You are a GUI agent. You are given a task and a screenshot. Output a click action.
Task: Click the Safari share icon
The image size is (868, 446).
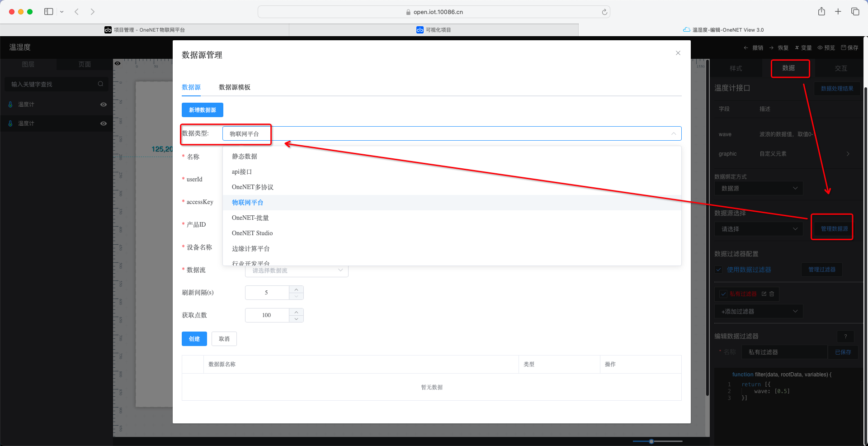click(x=821, y=12)
